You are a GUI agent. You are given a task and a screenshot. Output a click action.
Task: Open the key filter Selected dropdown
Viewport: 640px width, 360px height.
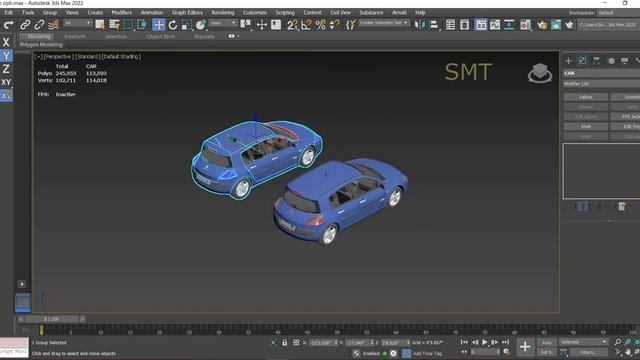pyautogui.click(x=583, y=342)
